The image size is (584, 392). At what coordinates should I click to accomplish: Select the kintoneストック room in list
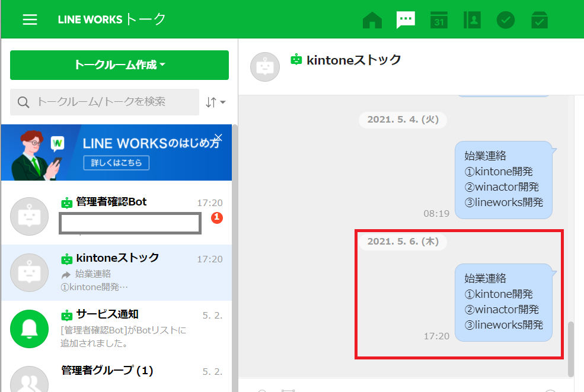point(116,272)
